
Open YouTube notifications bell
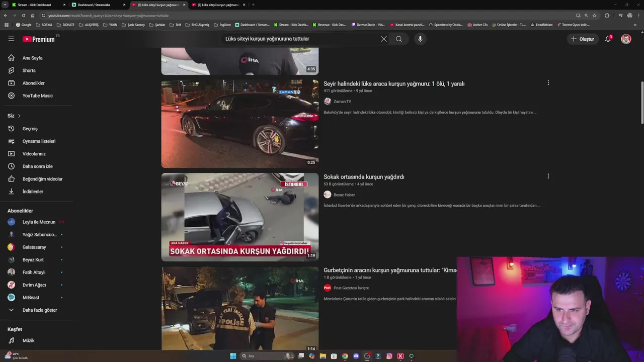608,39
